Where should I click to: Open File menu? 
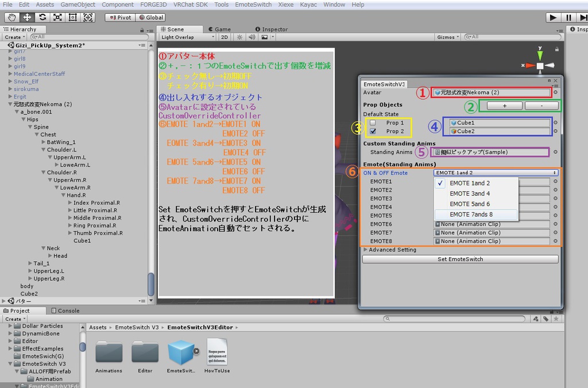pos(7,5)
